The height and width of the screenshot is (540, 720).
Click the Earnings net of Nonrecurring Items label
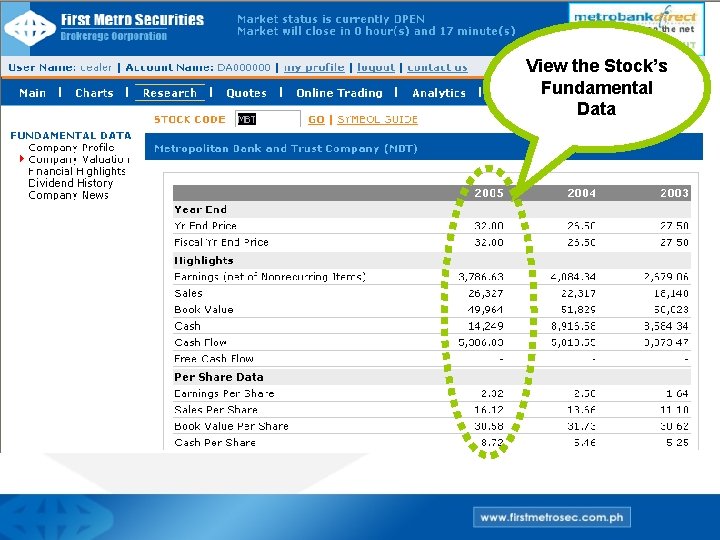[270, 277]
